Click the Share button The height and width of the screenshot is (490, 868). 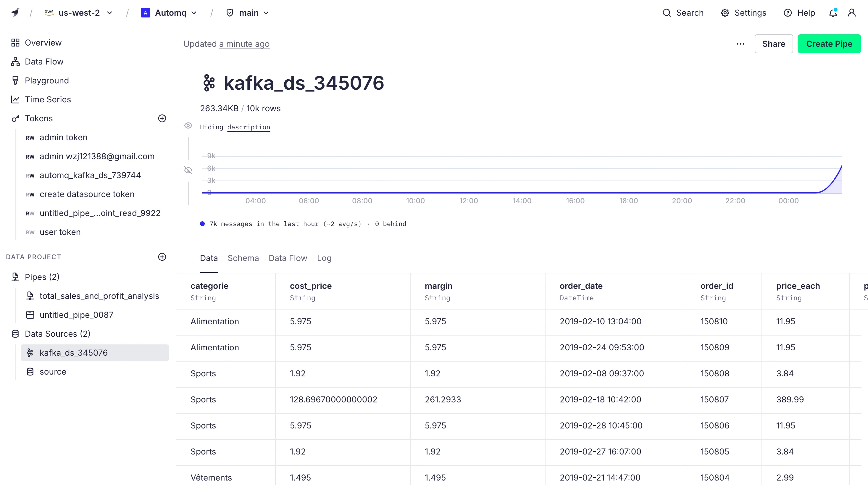[x=773, y=44]
